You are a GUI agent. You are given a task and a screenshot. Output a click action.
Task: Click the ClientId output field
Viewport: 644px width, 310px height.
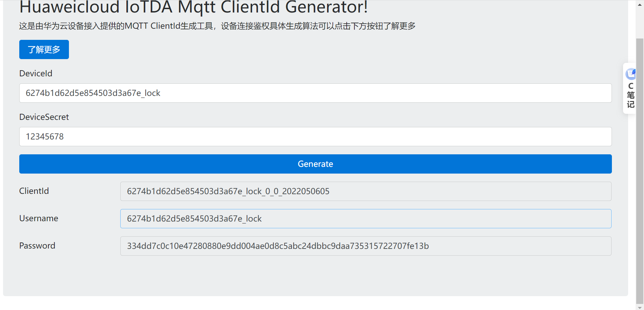click(366, 191)
